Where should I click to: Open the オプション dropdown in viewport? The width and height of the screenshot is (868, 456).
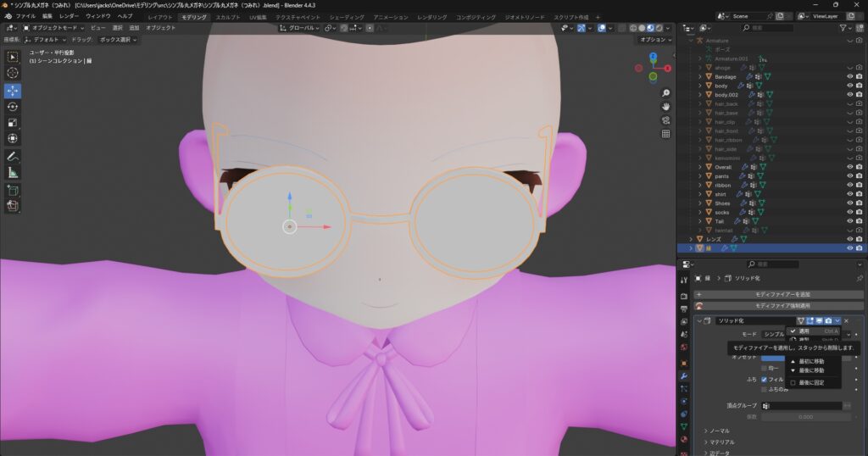[655, 40]
